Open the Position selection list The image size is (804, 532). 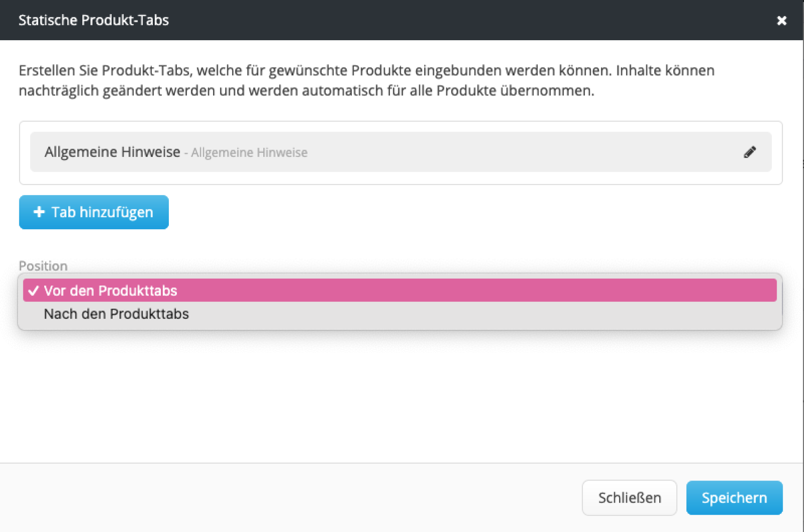click(400, 291)
